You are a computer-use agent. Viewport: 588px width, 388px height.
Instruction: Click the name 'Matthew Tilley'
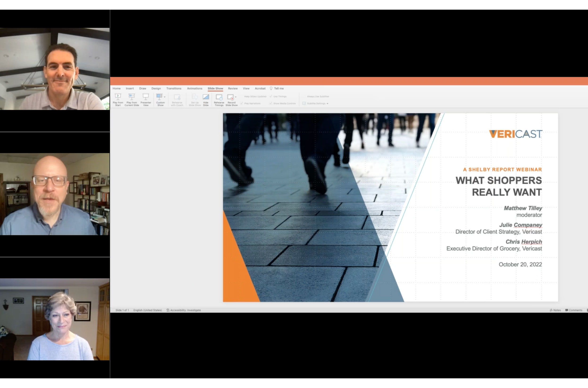click(x=523, y=208)
